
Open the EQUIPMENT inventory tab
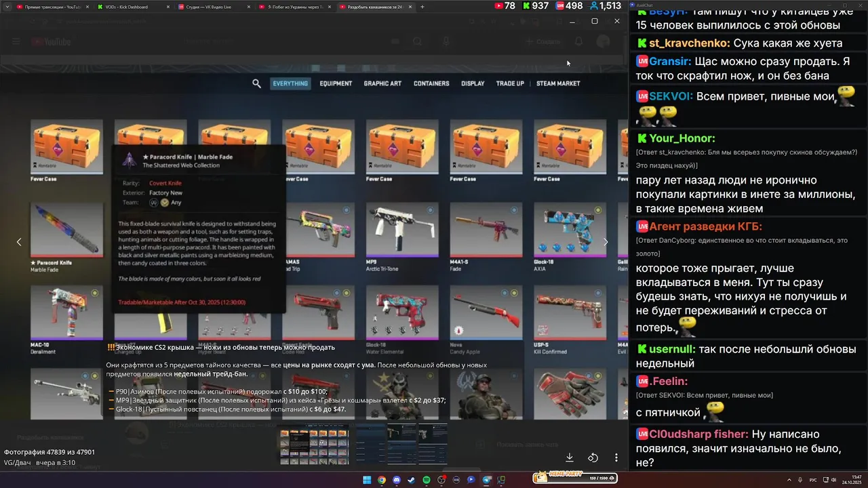tap(336, 83)
